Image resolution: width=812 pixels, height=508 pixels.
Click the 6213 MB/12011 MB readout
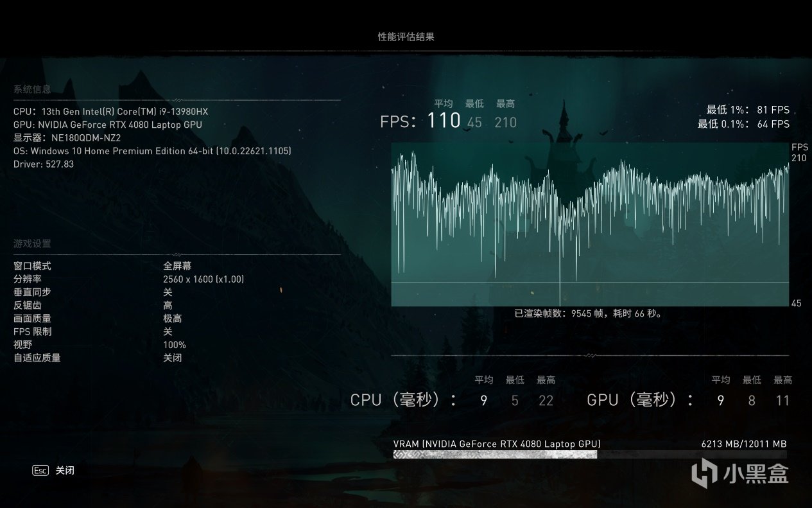click(744, 444)
